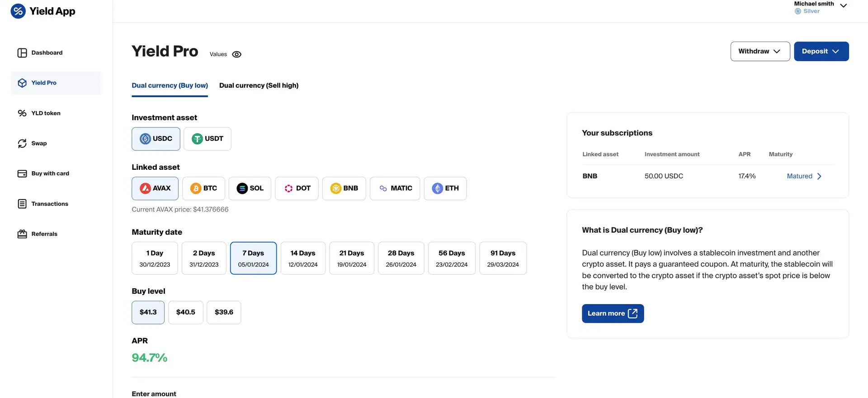This screenshot has height=398, width=868.
Task: Select the $40.5 buy level
Action: tap(185, 312)
